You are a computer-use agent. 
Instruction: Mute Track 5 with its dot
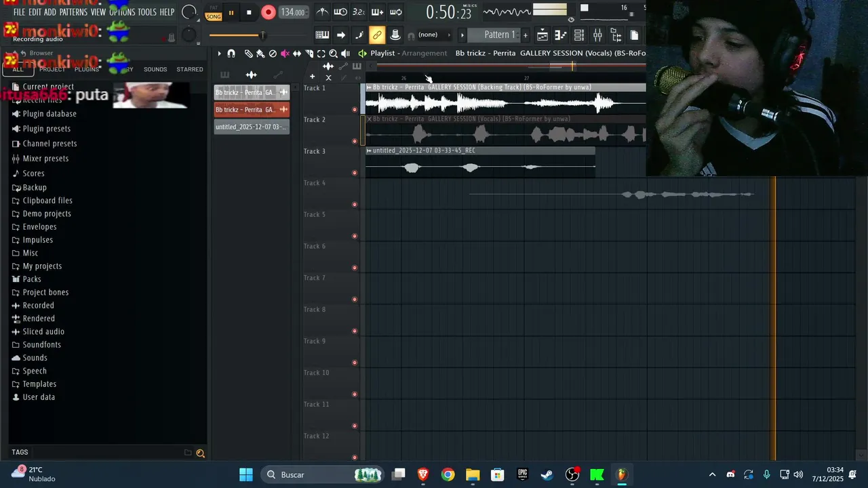pyautogui.click(x=355, y=236)
